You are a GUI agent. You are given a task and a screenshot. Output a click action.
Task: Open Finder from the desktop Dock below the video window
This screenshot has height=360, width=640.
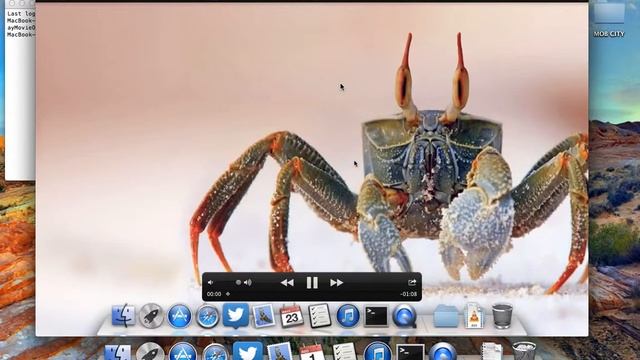[118, 352]
